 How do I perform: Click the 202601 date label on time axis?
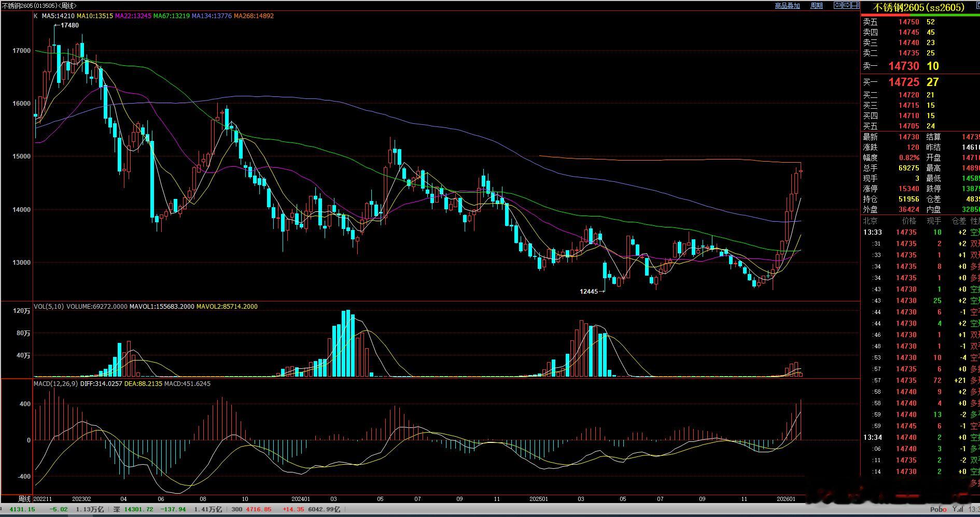point(786,499)
